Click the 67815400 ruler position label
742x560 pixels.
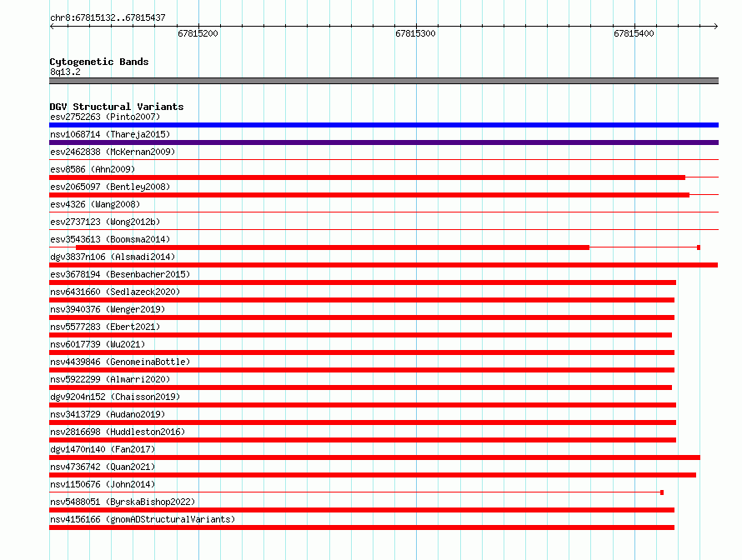tap(634, 33)
